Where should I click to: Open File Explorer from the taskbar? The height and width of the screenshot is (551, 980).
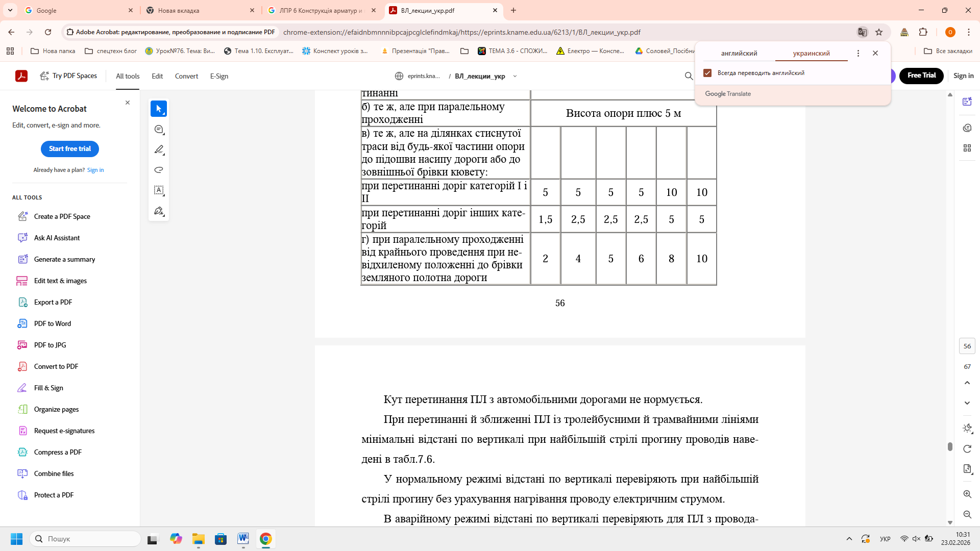198,539
